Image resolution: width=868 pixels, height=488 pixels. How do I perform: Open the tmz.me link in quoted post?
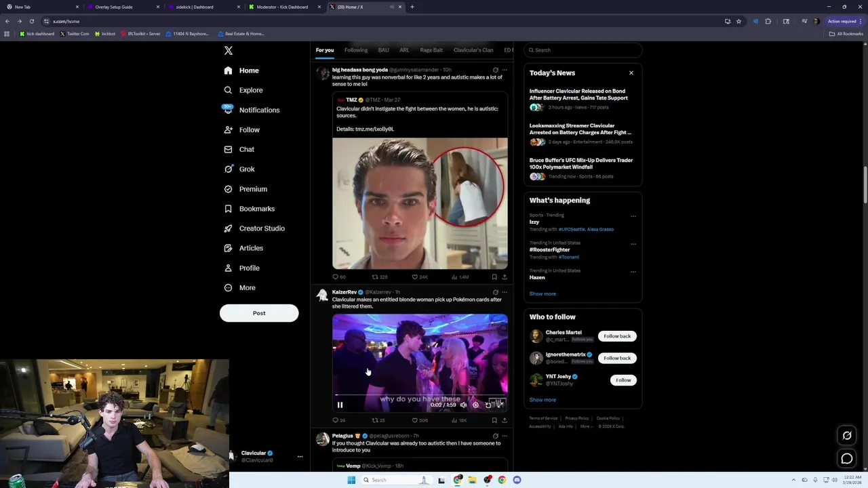coord(374,129)
